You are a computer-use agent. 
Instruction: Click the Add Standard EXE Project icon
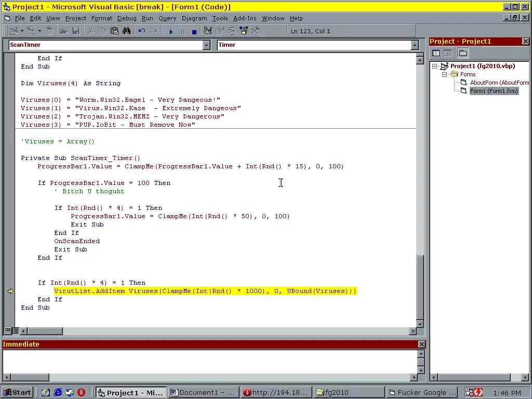(x=14, y=31)
